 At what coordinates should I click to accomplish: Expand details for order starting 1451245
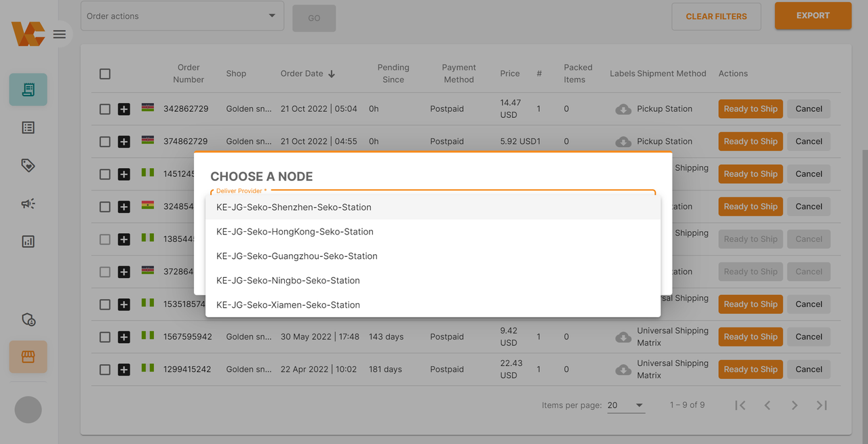coord(124,174)
